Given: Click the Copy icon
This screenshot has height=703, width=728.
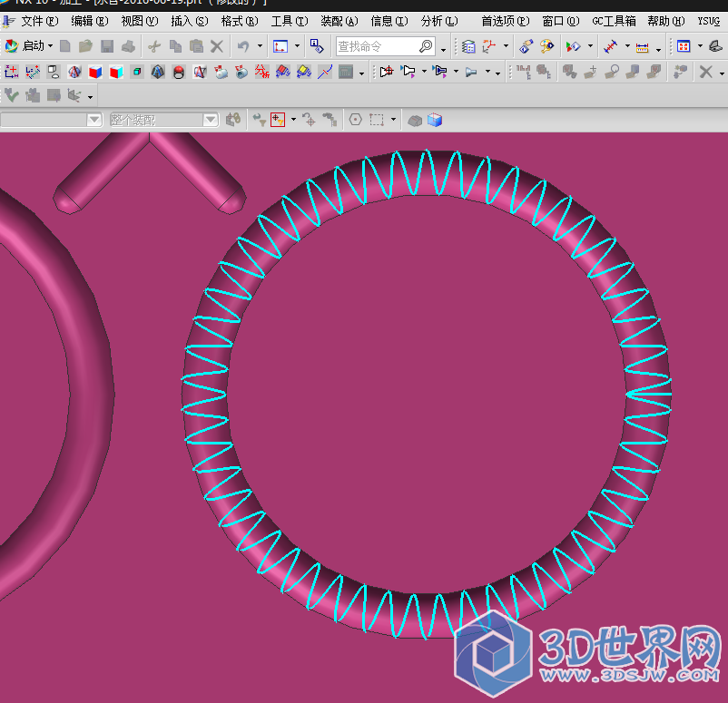Looking at the screenshot, I should point(175,46).
